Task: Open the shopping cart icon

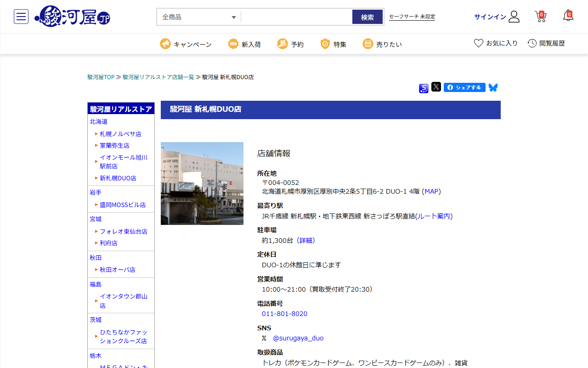Action: 541,17
